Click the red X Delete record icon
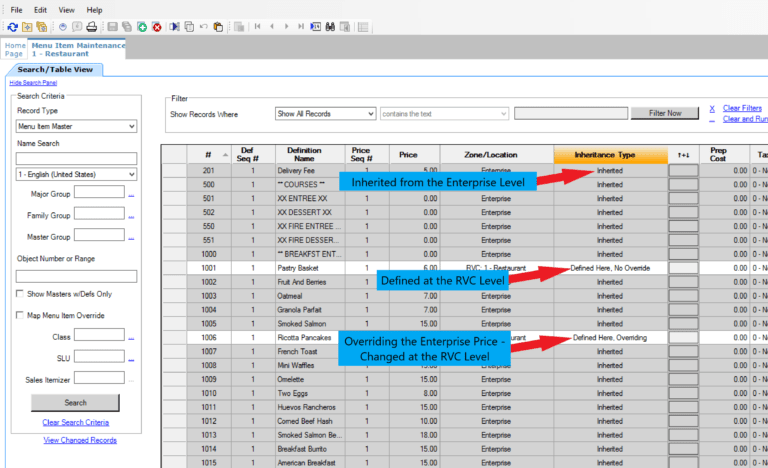The image size is (768, 468). [157, 27]
